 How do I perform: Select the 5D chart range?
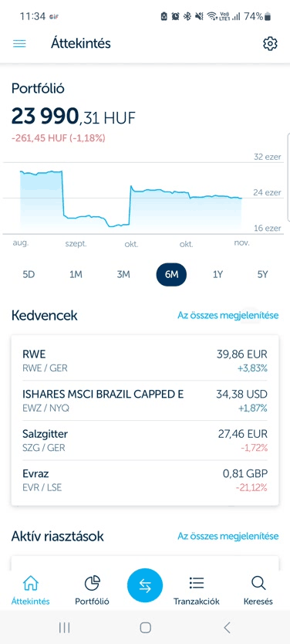tap(29, 275)
